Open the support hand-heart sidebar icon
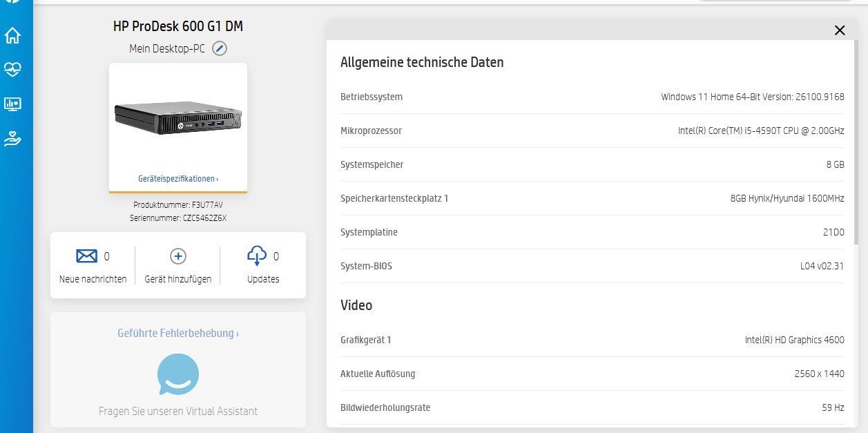Viewport: 868px width, 433px height. pyautogui.click(x=12, y=138)
